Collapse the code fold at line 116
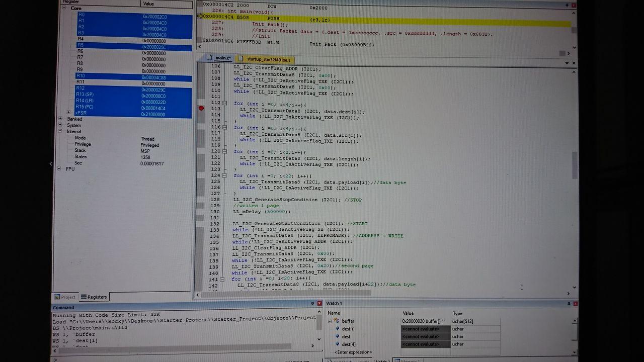644x362 pixels. (224, 127)
